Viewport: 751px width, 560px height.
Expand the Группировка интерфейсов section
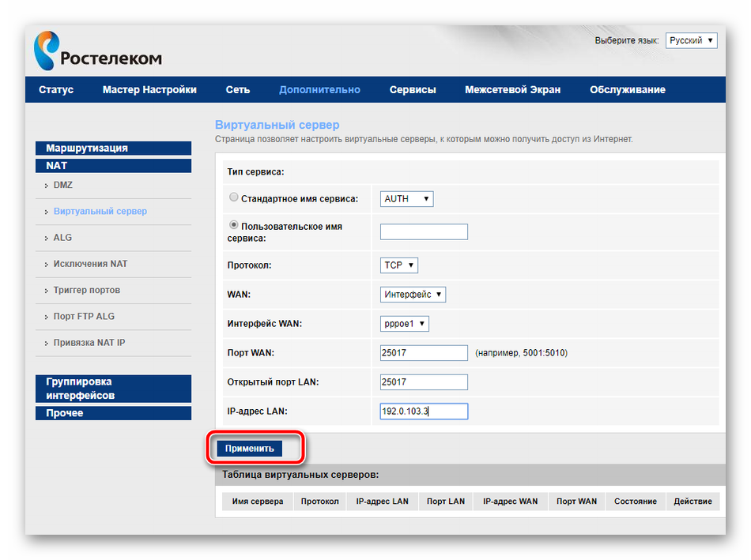click(113, 389)
